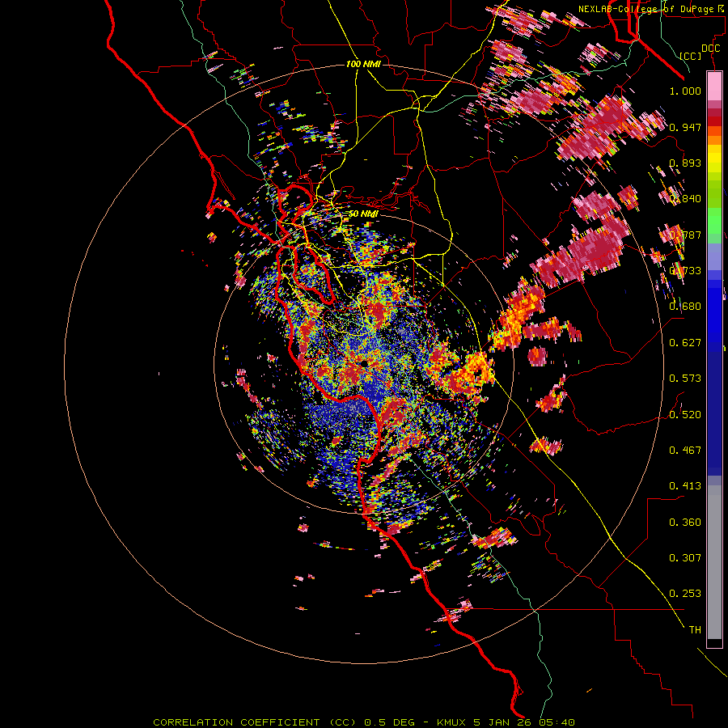This screenshot has height=728, width=728.
Task: Click the "1.000" legend value
Action: [685, 91]
